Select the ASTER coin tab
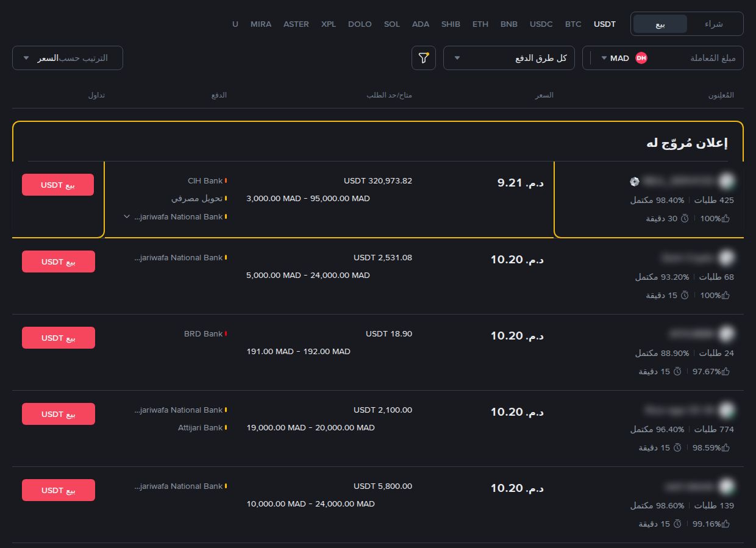The width and height of the screenshot is (756, 548). pyautogui.click(x=296, y=24)
